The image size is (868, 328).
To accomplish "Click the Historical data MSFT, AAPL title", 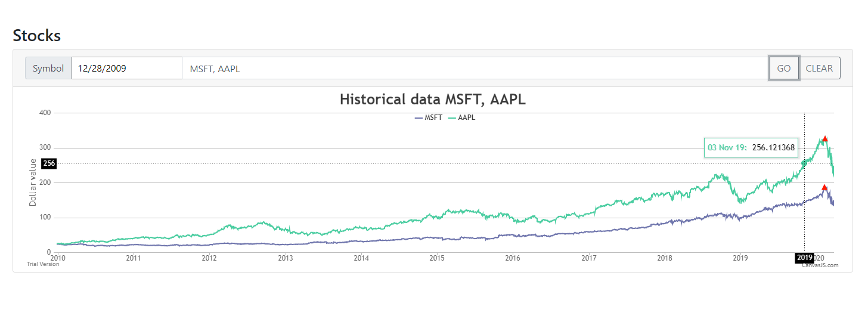I will click(433, 99).
